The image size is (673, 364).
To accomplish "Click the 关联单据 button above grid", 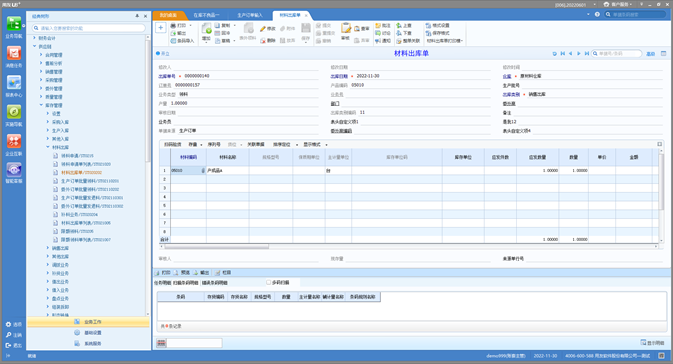I will click(256, 145).
